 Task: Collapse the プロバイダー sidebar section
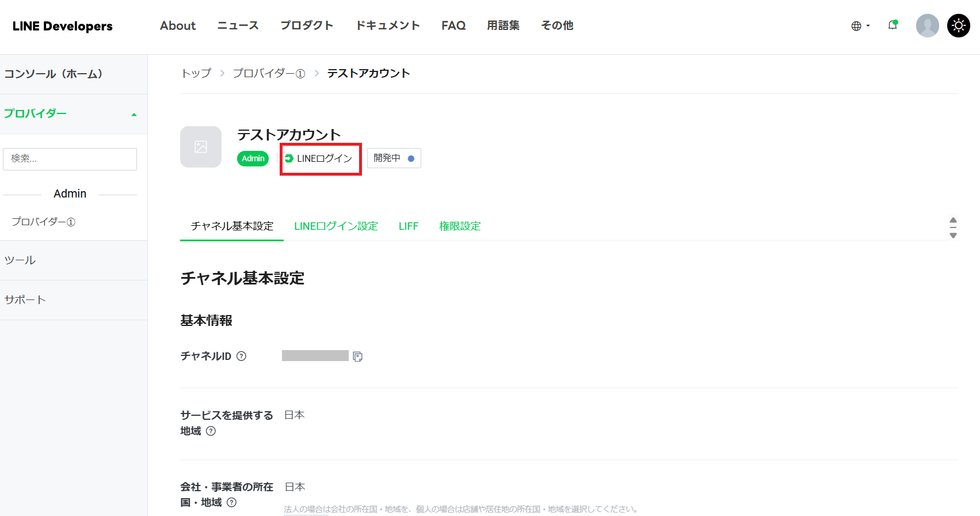pos(134,114)
